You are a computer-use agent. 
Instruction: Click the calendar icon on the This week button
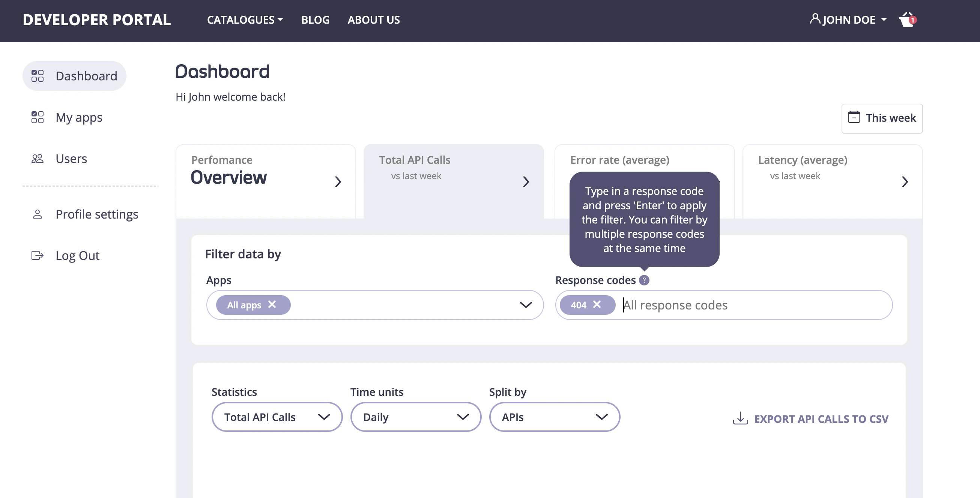point(854,118)
